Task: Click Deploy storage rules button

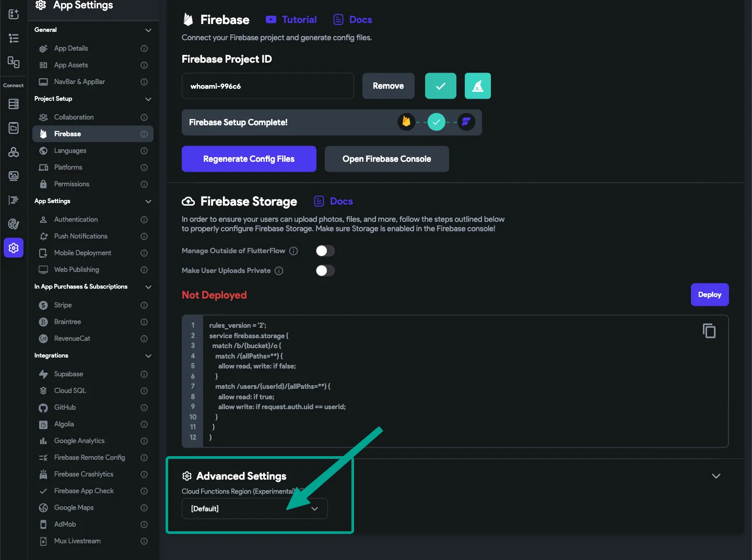Action: (710, 294)
